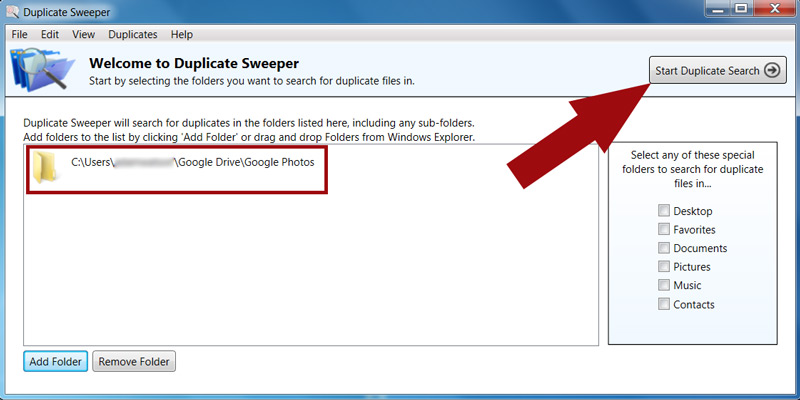Select the Google Drive\Google Photos path entry

199,160
